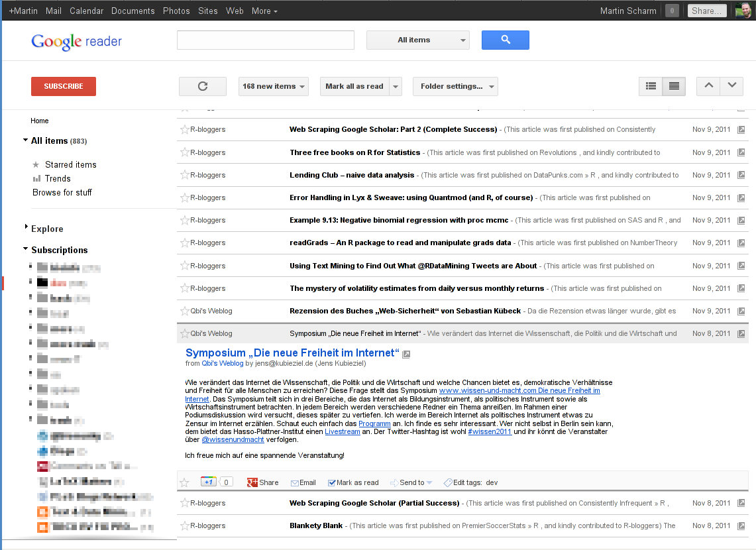The image size is (756, 550).
Task: Star the Lending Club article
Action: pos(185,175)
